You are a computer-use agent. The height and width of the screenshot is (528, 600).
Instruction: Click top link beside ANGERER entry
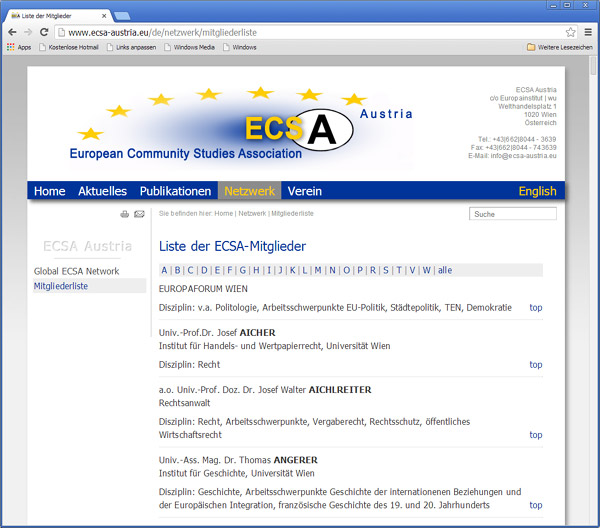point(536,505)
